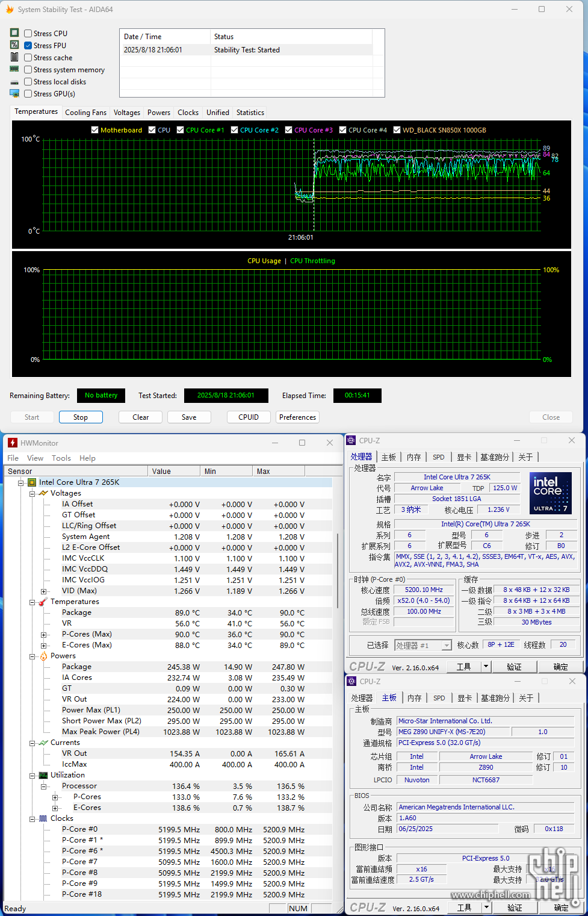
Task: Click the HWMonitor lightning icon in title bar
Action: pos(13,443)
